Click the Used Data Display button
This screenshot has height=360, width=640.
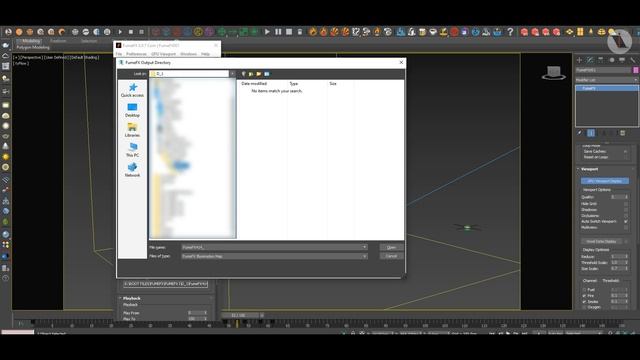tap(601, 242)
